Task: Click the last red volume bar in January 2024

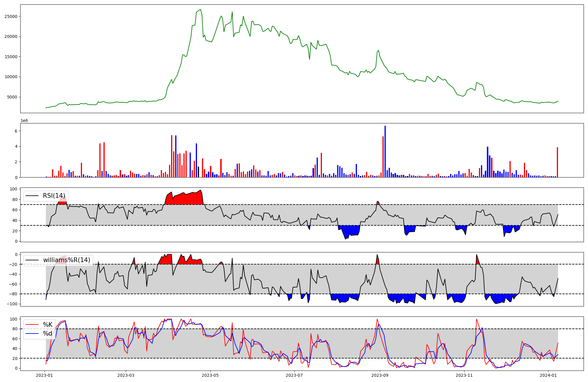Action: (x=557, y=162)
